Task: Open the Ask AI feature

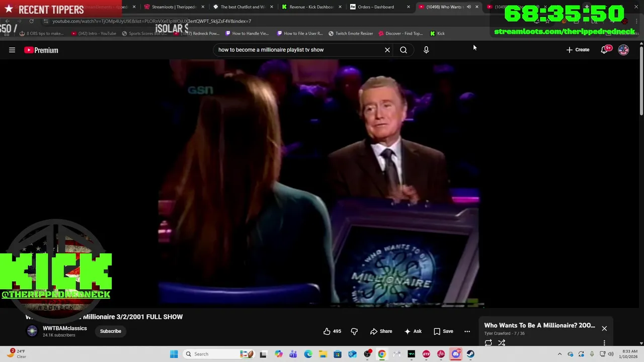Action: point(413,331)
